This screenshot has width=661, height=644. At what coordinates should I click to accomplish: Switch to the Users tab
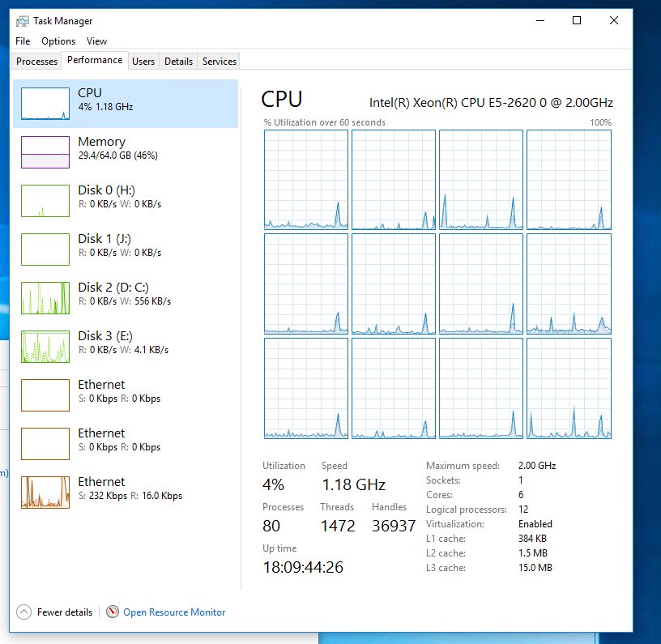[143, 62]
